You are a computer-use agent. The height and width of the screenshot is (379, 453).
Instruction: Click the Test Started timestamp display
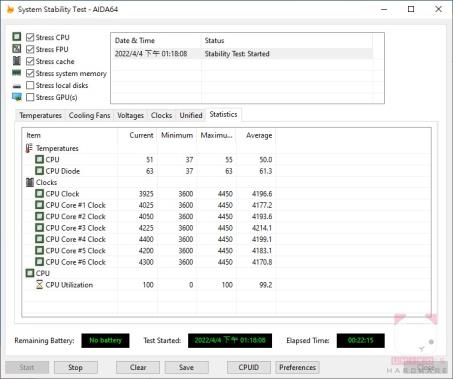coord(230,340)
